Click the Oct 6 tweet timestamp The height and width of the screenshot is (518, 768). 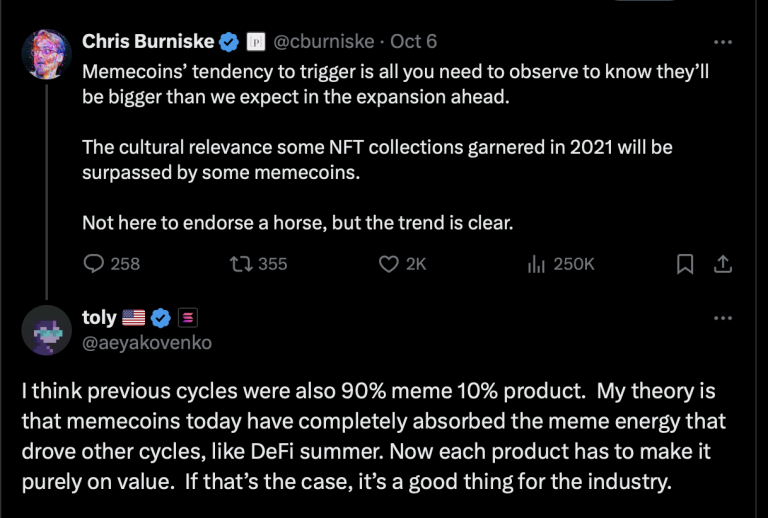413,42
